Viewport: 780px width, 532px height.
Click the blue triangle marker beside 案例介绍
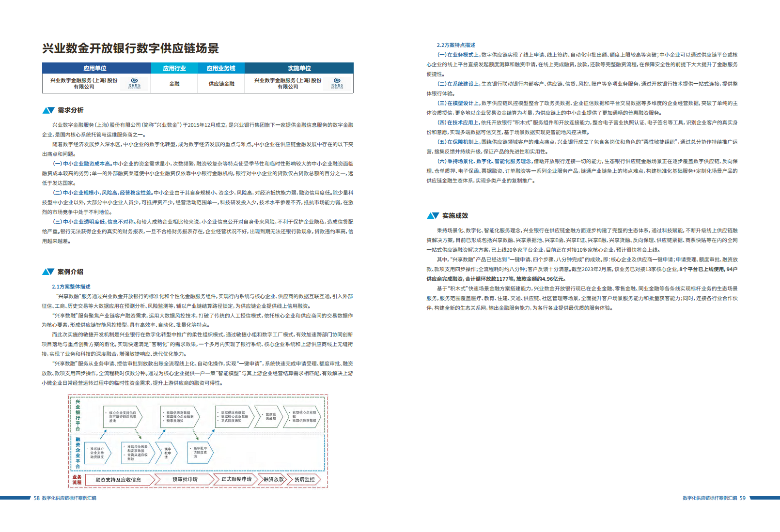pos(48,272)
